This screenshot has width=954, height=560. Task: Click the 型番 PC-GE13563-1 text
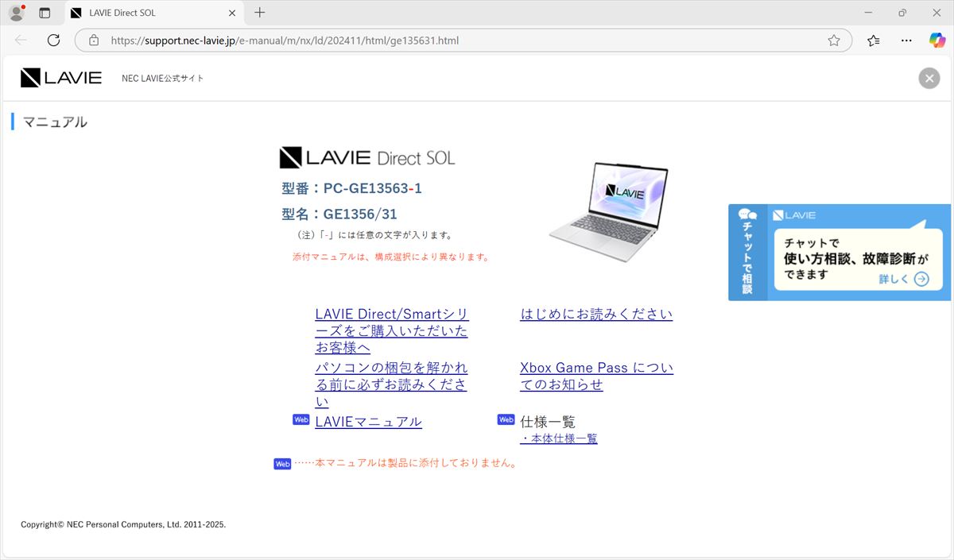(351, 188)
